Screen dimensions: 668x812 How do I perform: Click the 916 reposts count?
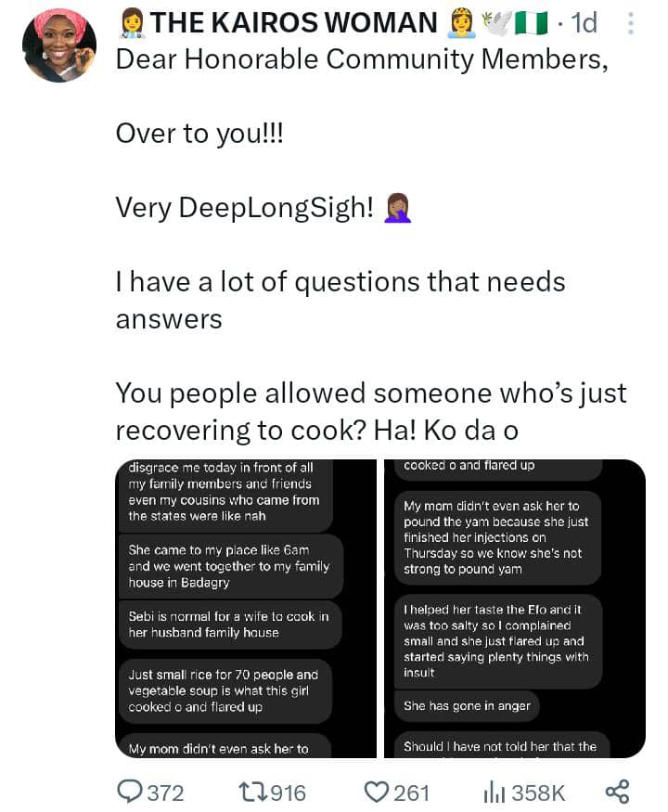pos(288,793)
